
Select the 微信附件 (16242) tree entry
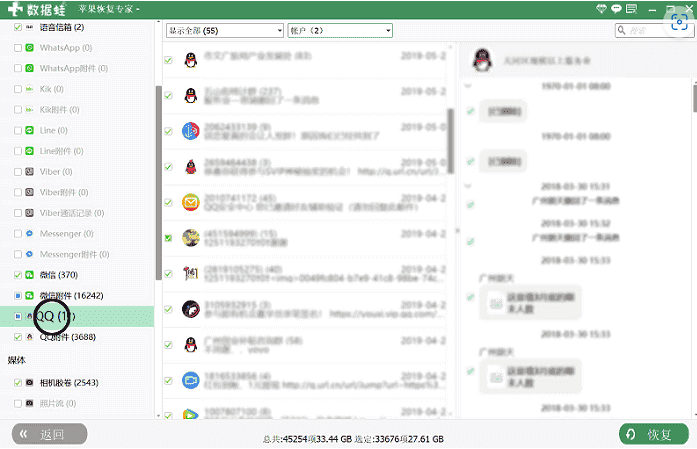point(72,296)
